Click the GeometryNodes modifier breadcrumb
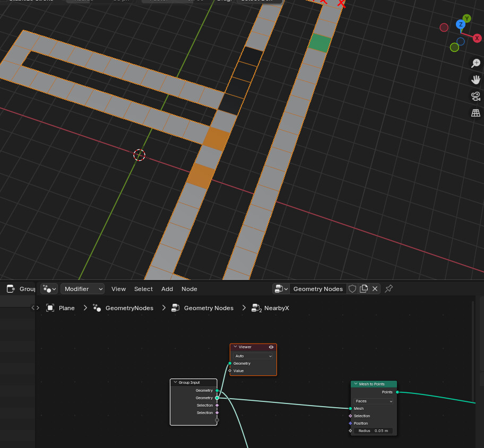 [x=129, y=308]
